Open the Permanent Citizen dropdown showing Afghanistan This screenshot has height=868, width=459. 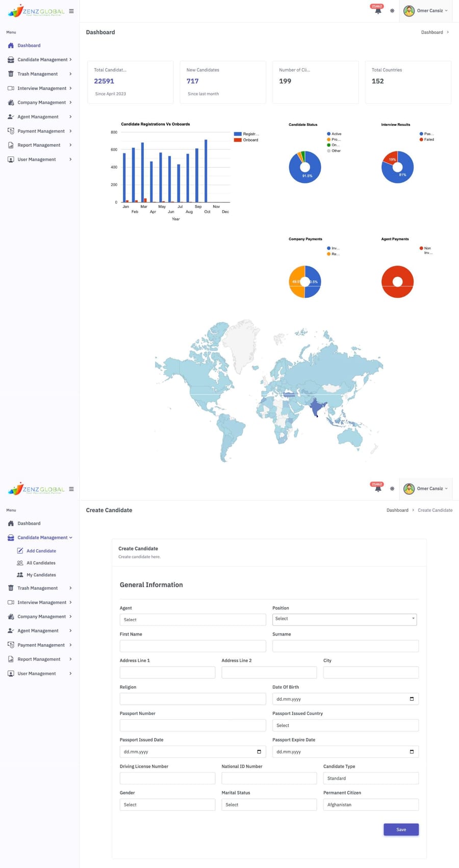point(371,805)
